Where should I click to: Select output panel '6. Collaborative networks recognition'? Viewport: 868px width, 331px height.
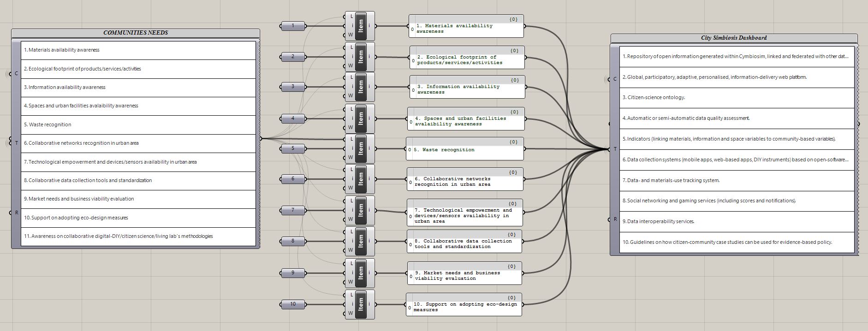click(x=465, y=179)
